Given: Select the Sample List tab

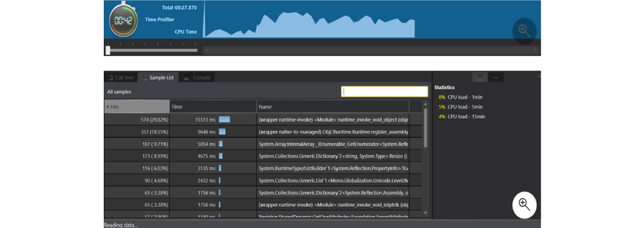Looking at the screenshot, I should point(158,78).
